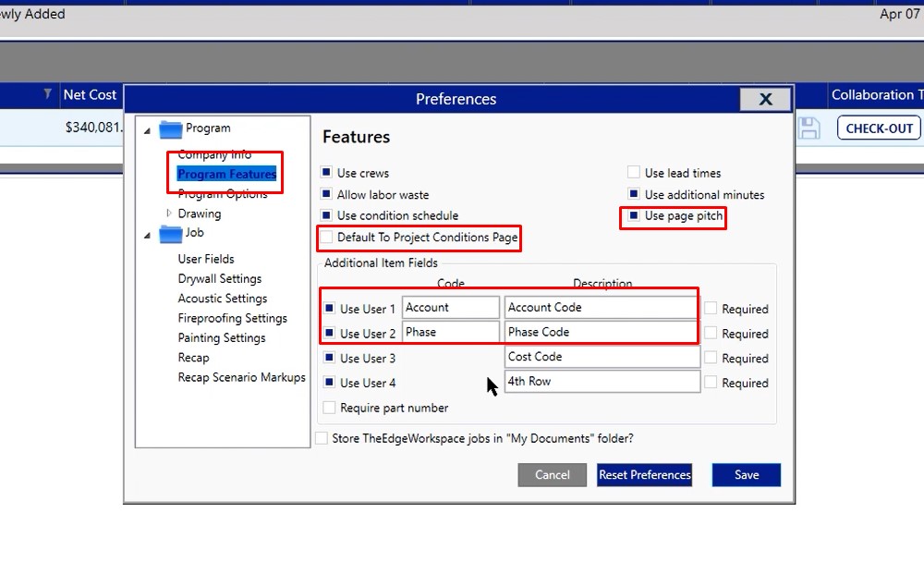Click the Program folder icon

[x=171, y=129]
